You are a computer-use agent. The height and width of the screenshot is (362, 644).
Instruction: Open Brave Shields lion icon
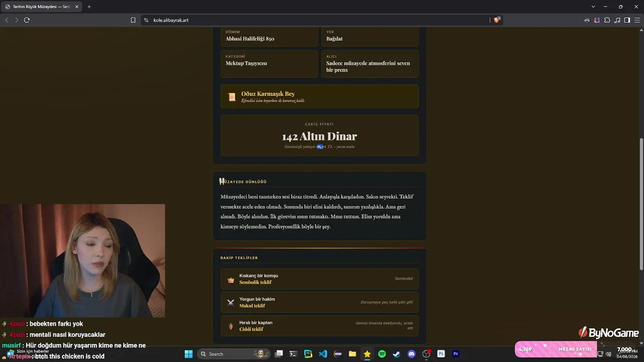click(497, 20)
